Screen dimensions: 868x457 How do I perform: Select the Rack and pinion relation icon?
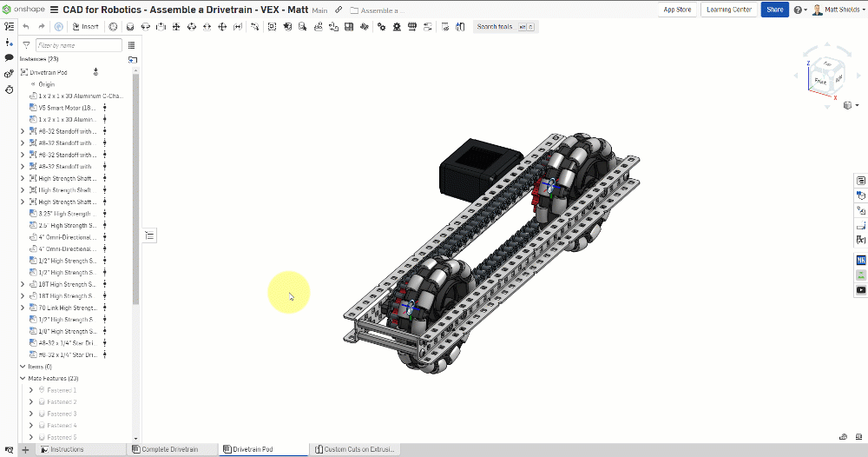(x=397, y=27)
